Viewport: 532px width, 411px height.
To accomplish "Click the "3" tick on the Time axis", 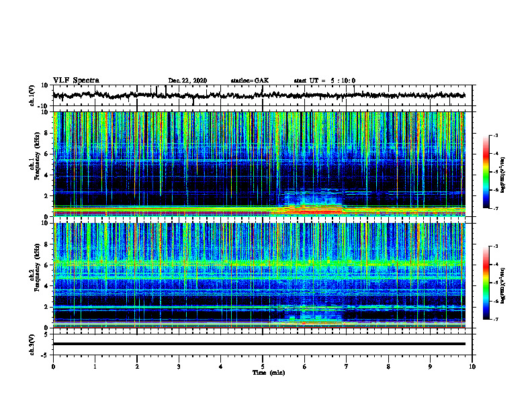I will tap(179, 367).
